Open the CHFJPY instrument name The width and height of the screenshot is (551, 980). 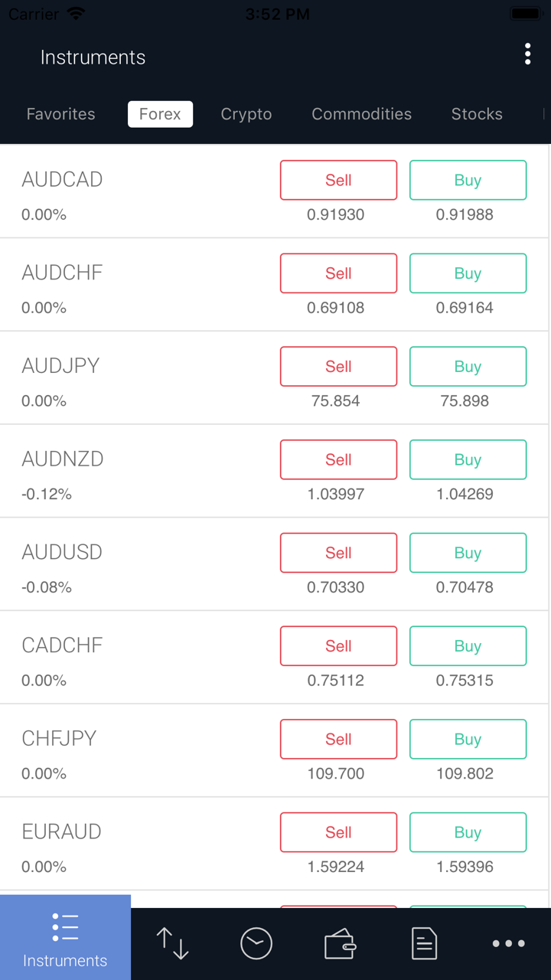point(60,738)
